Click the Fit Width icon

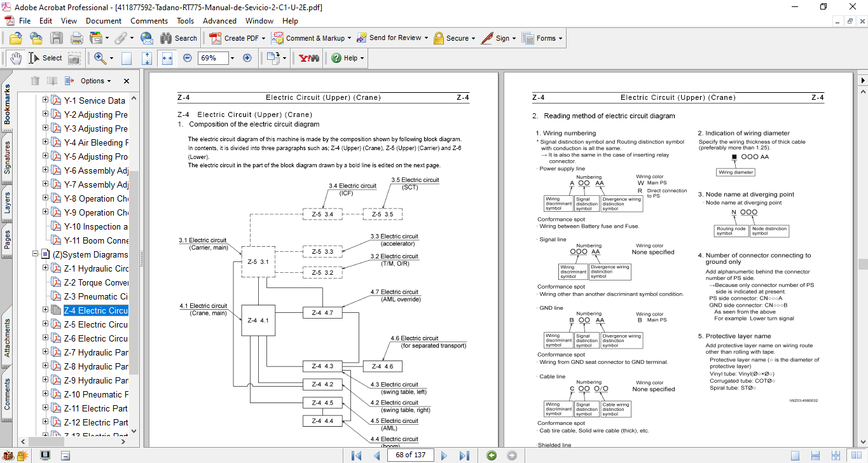pyautogui.click(x=167, y=58)
